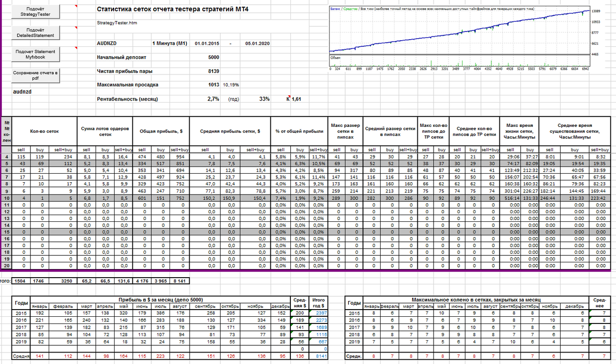Click the 2019 yearly total 667
Image resolution: width=616 pixels, height=364 pixels.
(x=319, y=342)
